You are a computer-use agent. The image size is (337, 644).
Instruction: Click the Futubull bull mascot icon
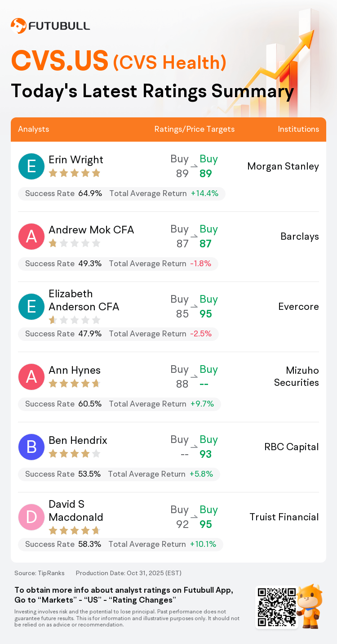310,606
